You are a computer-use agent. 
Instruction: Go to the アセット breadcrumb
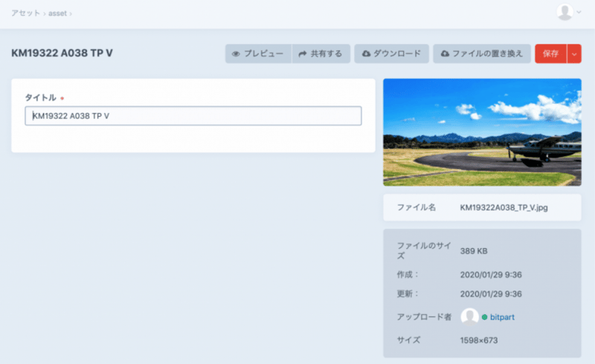click(25, 13)
